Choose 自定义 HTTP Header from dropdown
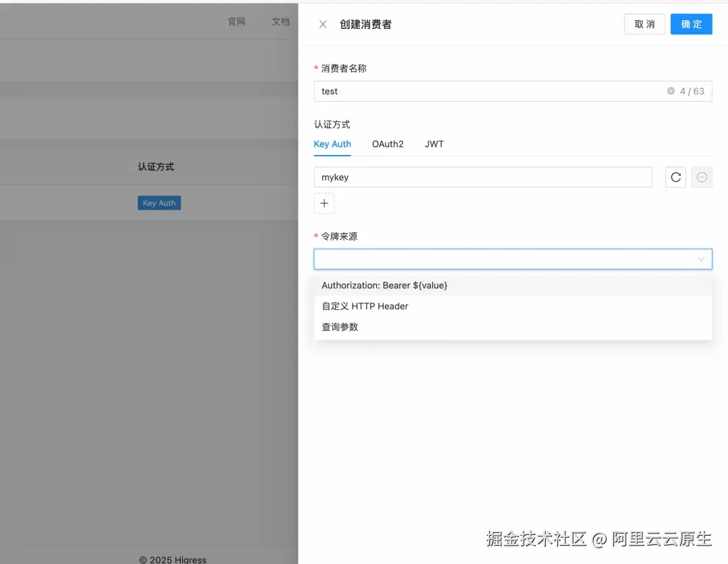The image size is (728, 564). (x=365, y=306)
